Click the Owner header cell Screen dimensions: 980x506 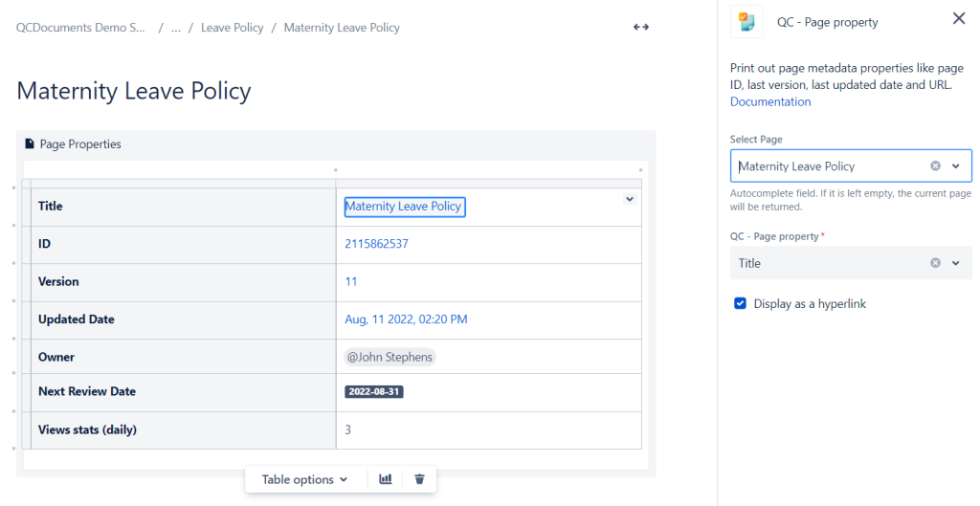pos(183,357)
